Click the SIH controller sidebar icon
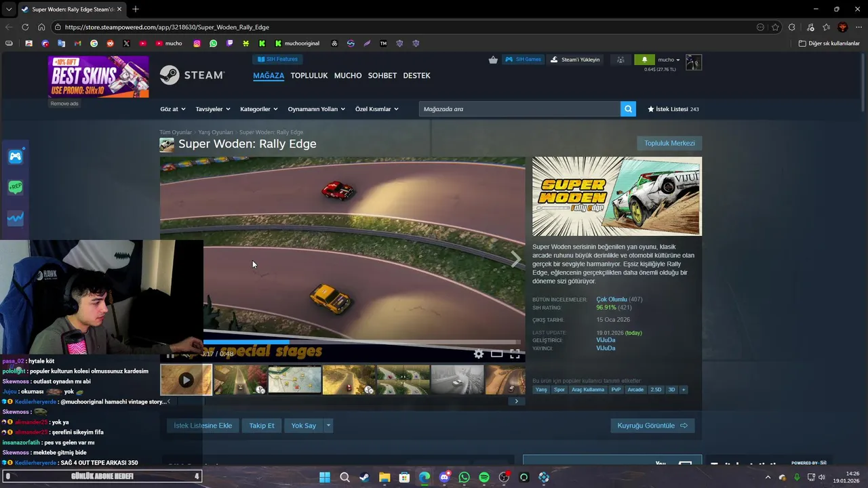 pos(16,157)
